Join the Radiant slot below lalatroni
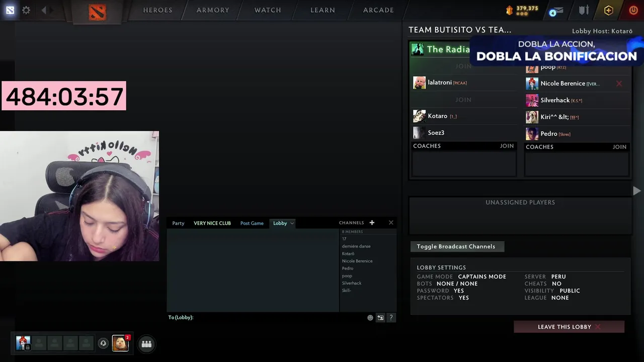Screen dimensions: 644x362 [x=463, y=100]
